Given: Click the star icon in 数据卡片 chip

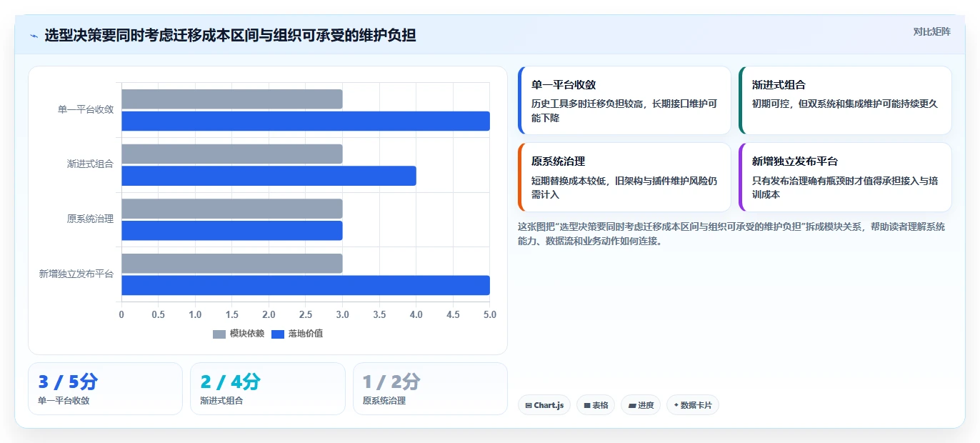Looking at the screenshot, I should pyautogui.click(x=676, y=405).
